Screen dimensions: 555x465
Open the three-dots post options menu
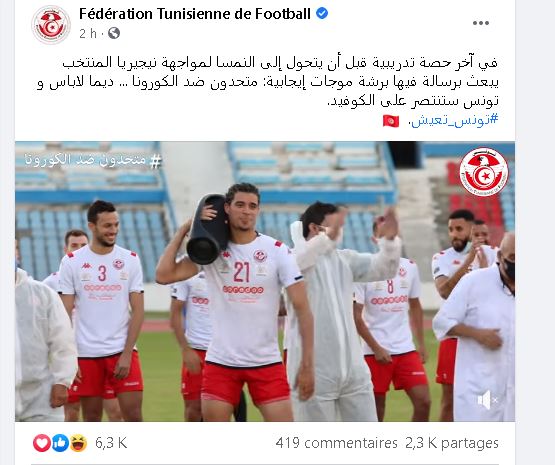pos(481,23)
